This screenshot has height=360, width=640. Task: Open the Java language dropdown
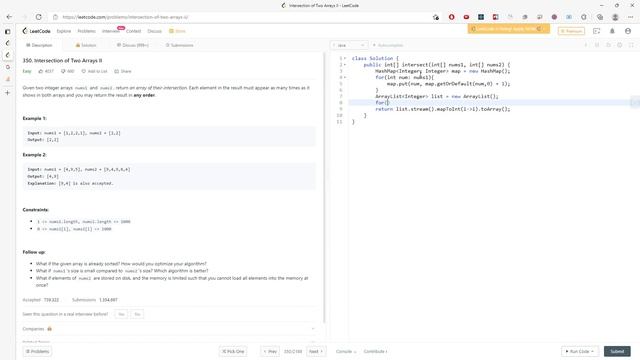tap(349, 45)
